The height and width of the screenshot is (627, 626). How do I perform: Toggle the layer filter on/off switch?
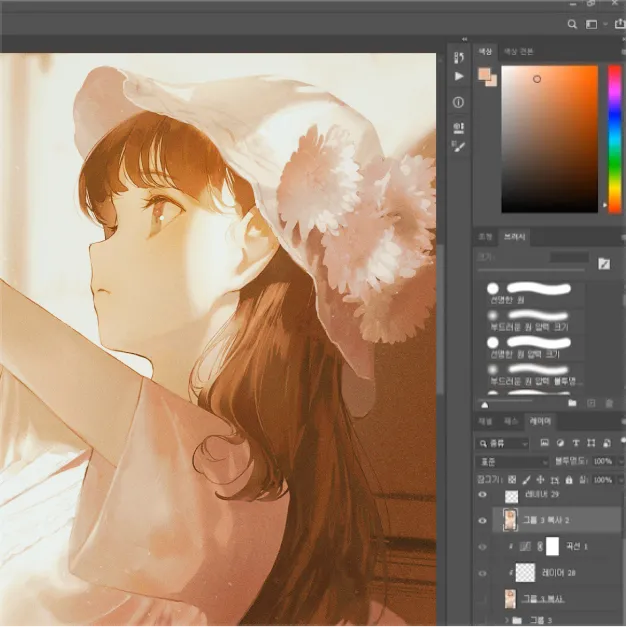tap(623, 441)
